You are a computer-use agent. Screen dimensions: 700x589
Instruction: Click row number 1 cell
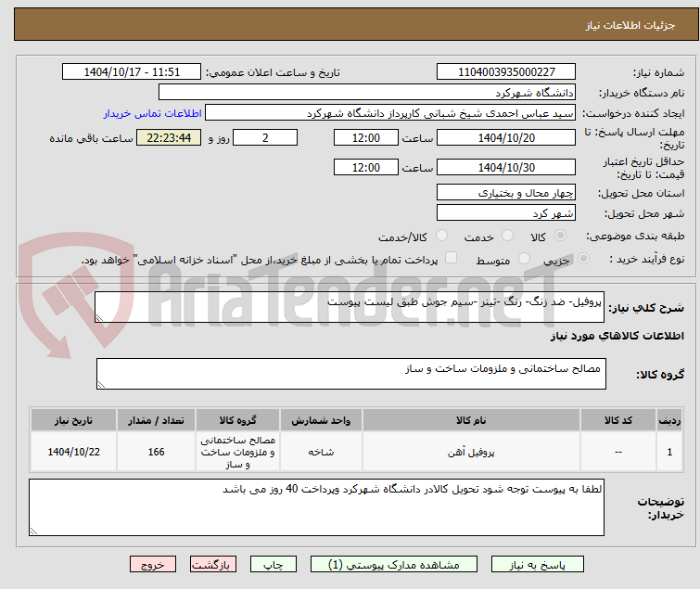pos(669,452)
